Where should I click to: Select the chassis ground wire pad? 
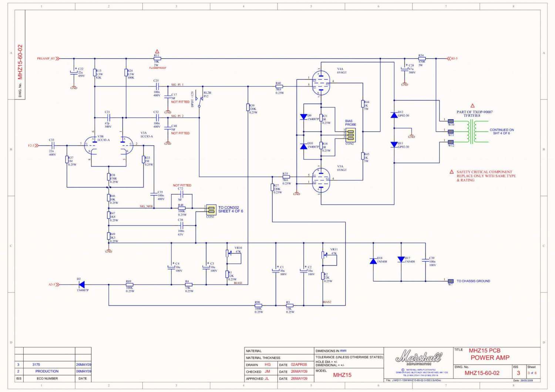click(x=451, y=281)
